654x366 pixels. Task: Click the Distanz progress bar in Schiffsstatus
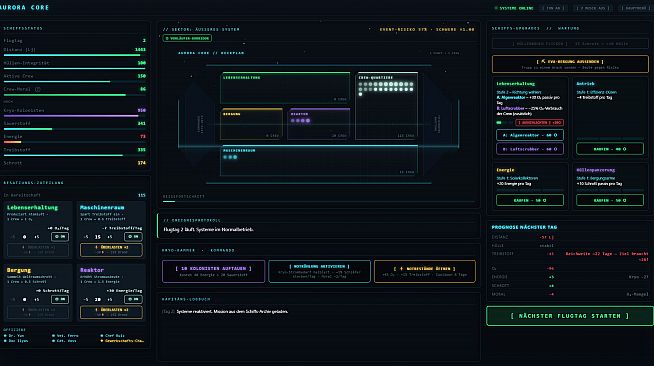[x=75, y=55]
